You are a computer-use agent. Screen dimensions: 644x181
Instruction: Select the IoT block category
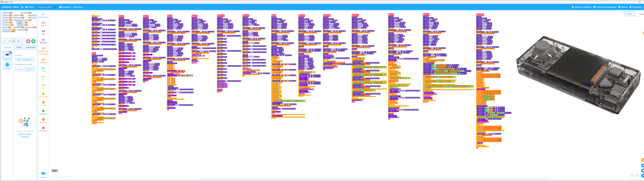[43, 86]
